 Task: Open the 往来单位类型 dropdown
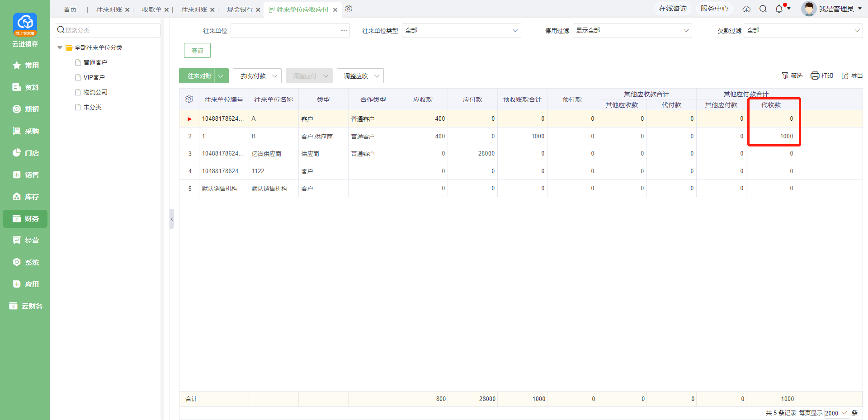(461, 30)
